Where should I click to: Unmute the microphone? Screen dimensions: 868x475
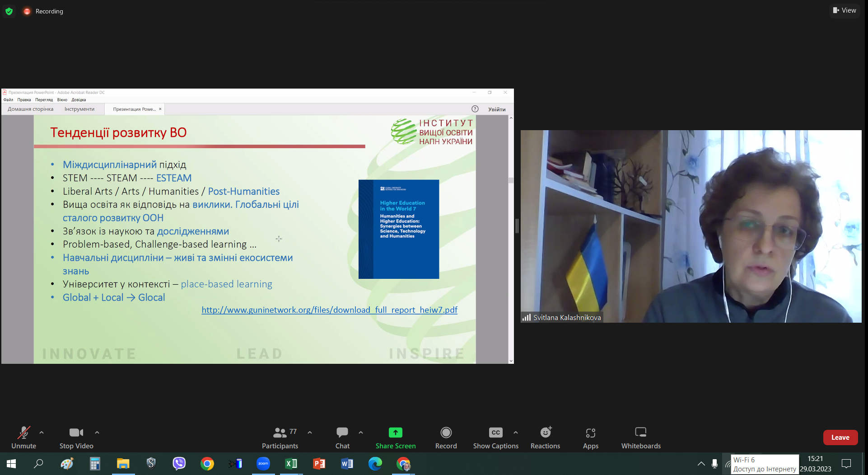pos(23,437)
